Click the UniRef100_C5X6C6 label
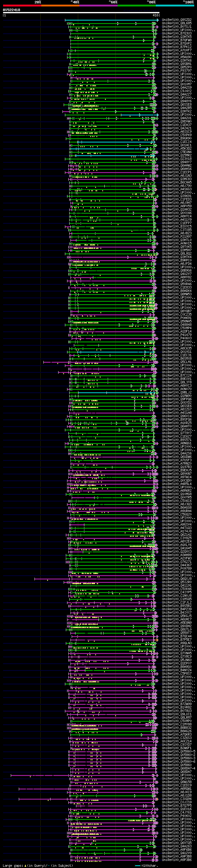Screen dimensions: 197x868 (177, 501)
